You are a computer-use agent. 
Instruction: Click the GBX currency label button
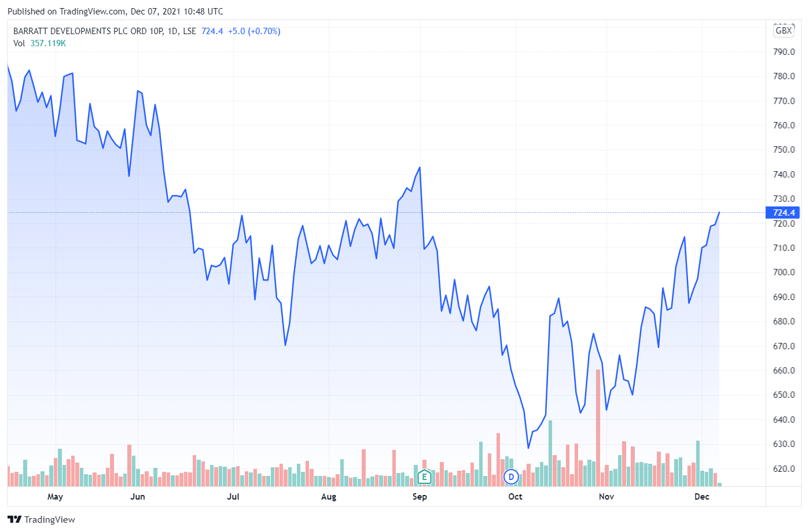coord(784,31)
